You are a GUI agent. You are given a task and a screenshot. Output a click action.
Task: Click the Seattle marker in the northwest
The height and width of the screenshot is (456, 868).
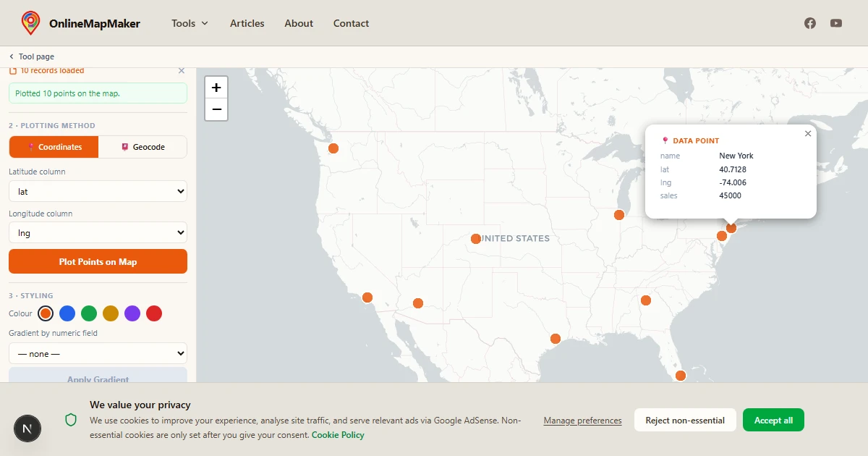(333, 148)
